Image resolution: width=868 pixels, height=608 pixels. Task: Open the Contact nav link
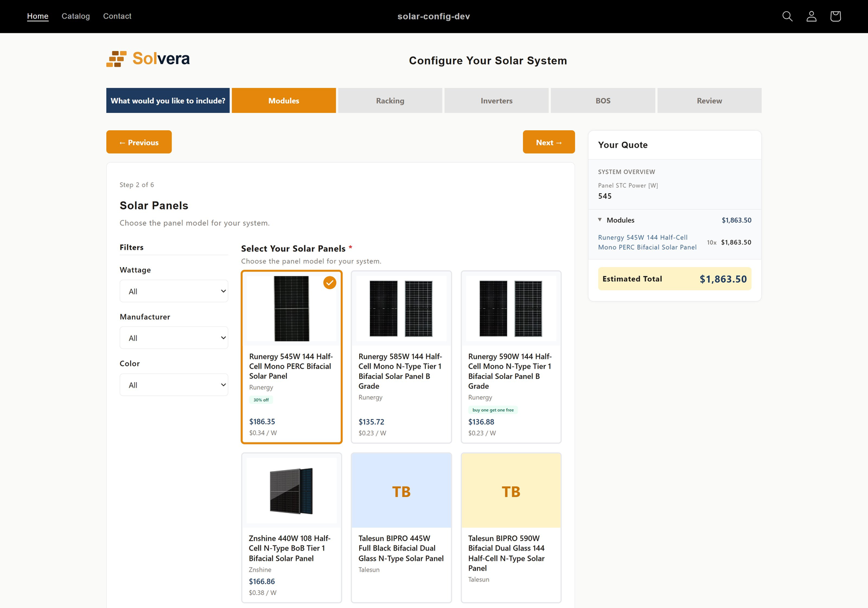117,16
